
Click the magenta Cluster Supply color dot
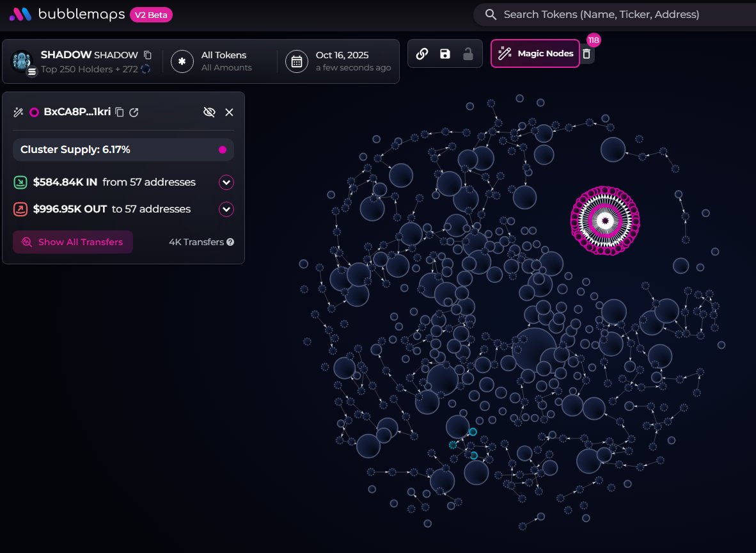click(223, 150)
